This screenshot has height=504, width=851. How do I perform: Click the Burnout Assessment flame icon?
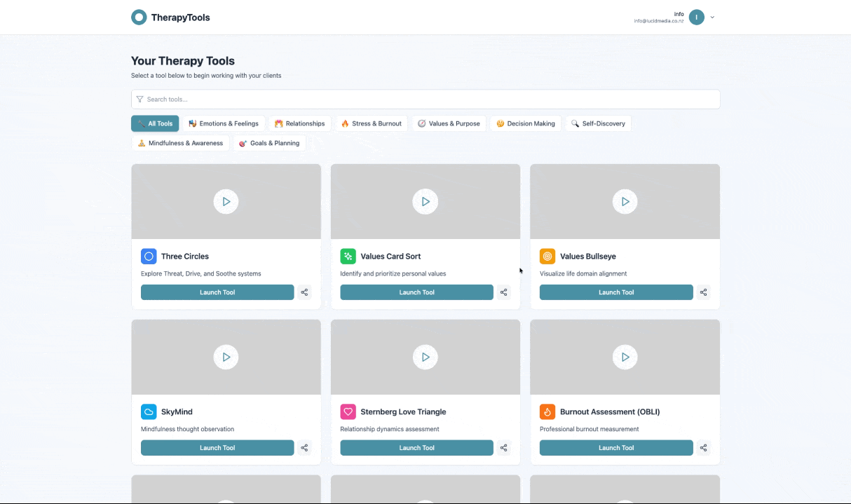pyautogui.click(x=547, y=412)
